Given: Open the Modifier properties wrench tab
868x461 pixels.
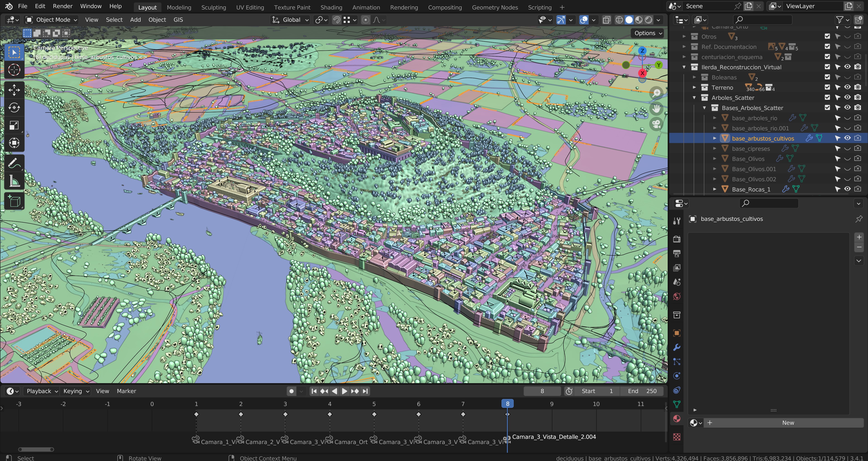Looking at the screenshot, I should 676,347.
